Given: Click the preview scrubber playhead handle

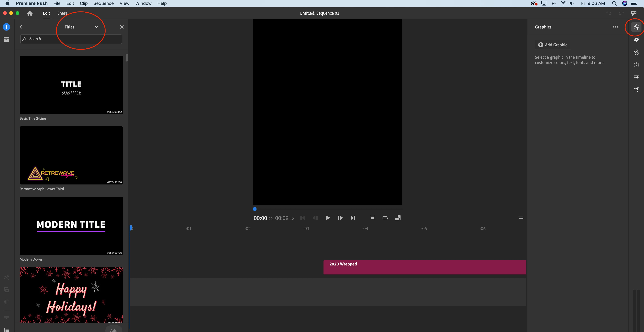Looking at the screenshot, I should coord(255,209).
